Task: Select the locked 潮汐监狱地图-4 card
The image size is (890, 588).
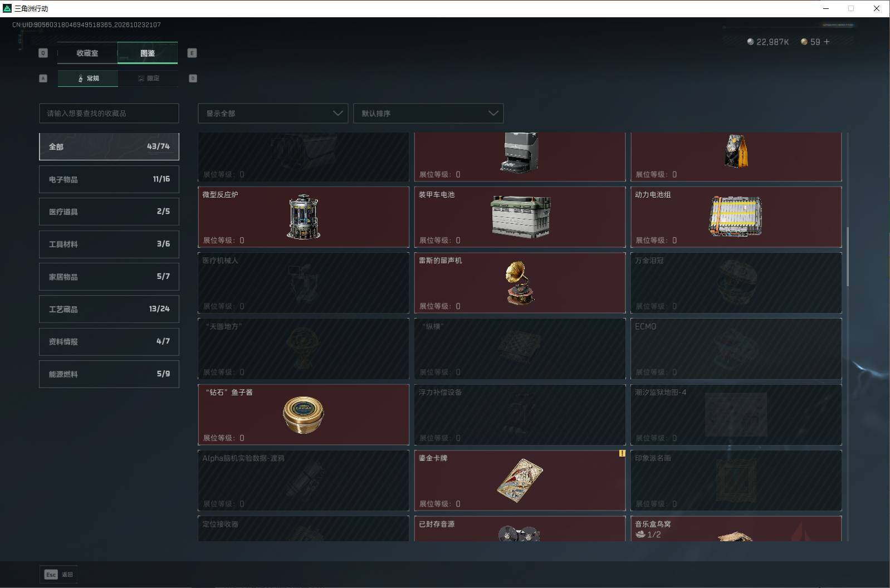Action: (736, 415)
